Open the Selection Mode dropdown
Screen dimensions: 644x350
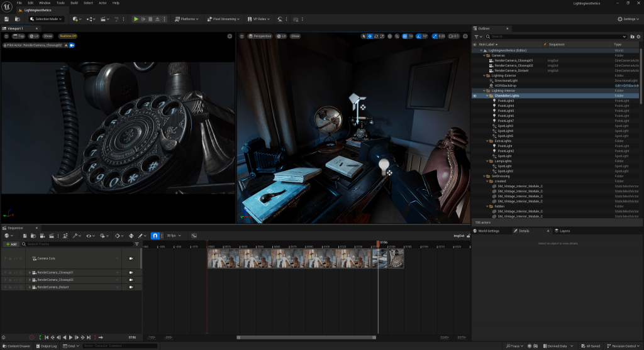(x=47, y=19)
